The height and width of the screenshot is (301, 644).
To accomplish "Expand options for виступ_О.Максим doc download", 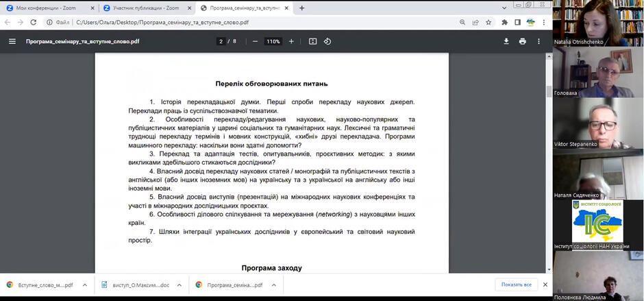I will (x=179, y=285).
